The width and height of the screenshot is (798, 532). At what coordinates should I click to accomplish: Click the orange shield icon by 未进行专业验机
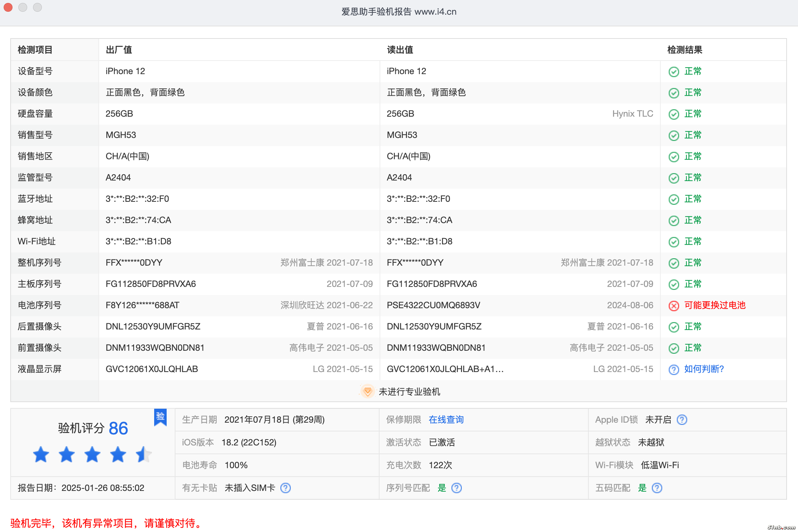(x=367, y=391)
